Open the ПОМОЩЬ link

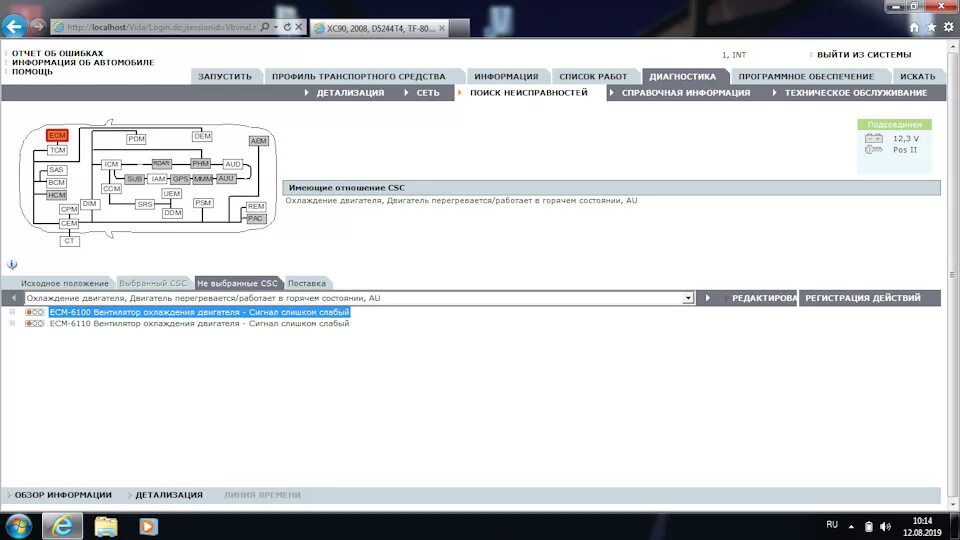click(x=32, y=72)
